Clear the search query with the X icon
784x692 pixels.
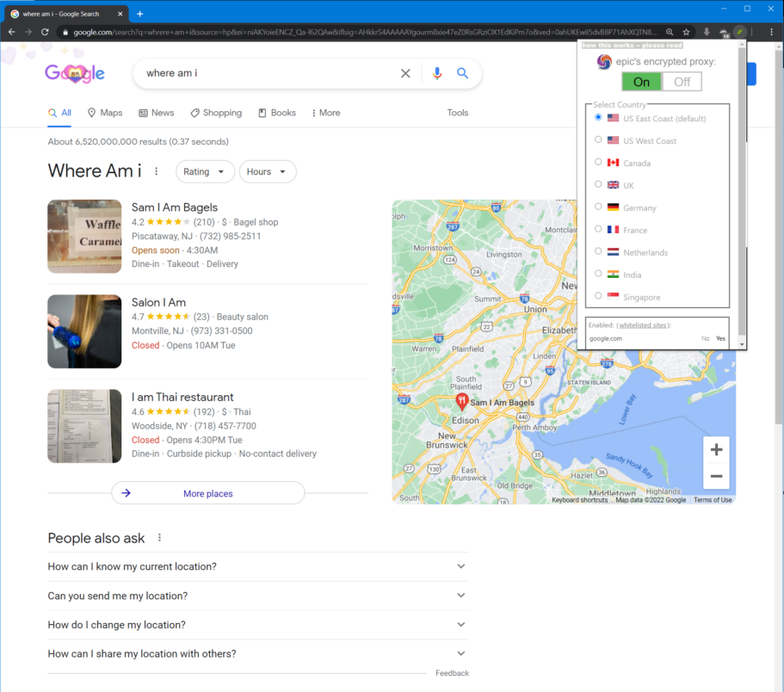click(x=405, y=73)
